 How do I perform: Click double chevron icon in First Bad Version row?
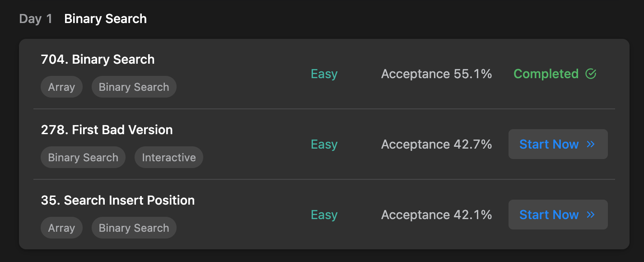point(591,144)
